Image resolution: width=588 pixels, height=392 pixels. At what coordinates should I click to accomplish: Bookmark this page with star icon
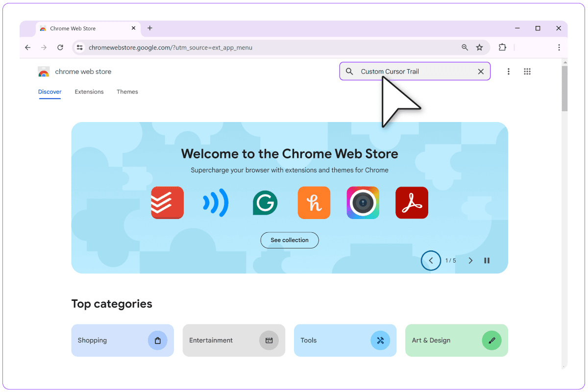pos(480,48)
